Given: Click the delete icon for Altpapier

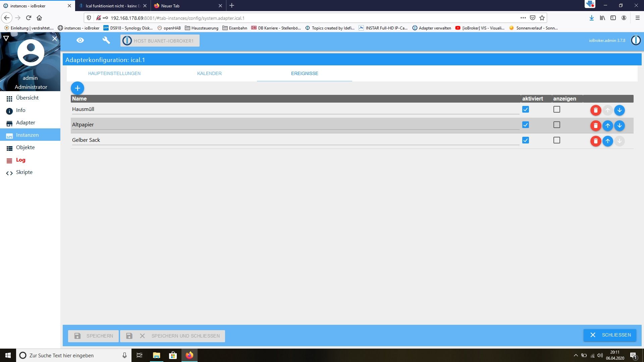Looking at the screenshot, I should click(x=595, y=126).
